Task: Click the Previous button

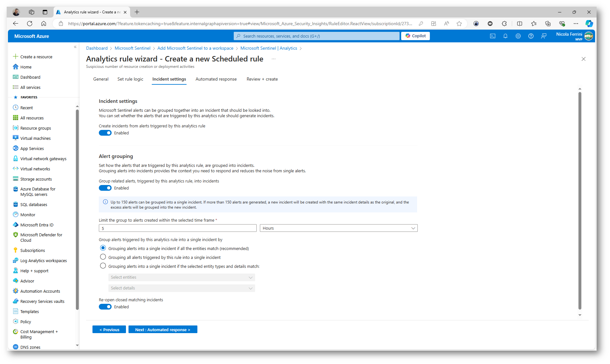Action: [x=109, y=330]
